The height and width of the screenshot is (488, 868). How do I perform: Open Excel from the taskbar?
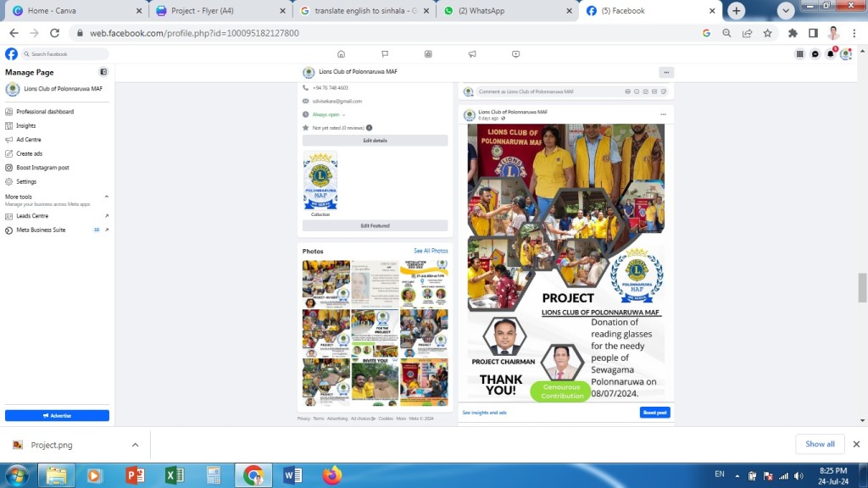(x=175, y=475)
